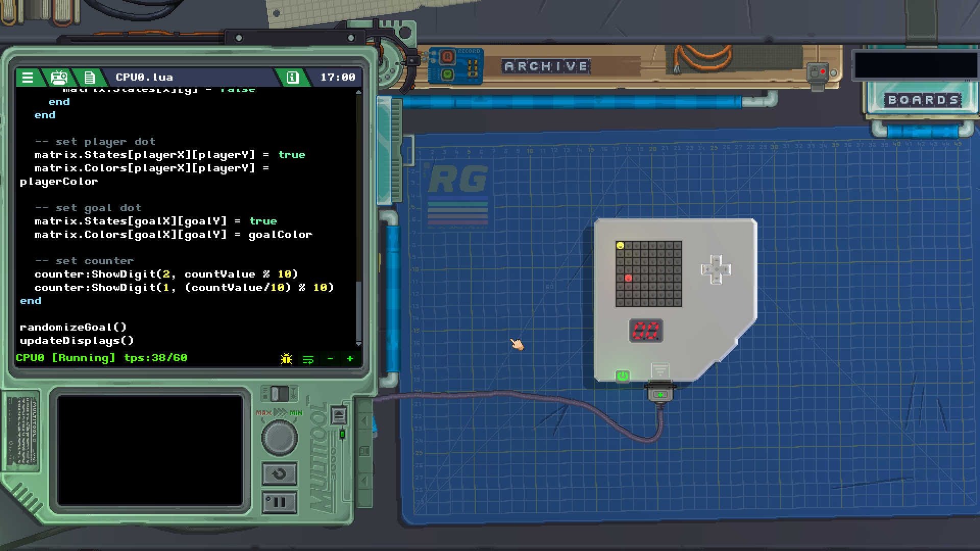Screen dimensions: 980x551
Task: Click the gadget's D-pad control
Action: coord(716,270)
